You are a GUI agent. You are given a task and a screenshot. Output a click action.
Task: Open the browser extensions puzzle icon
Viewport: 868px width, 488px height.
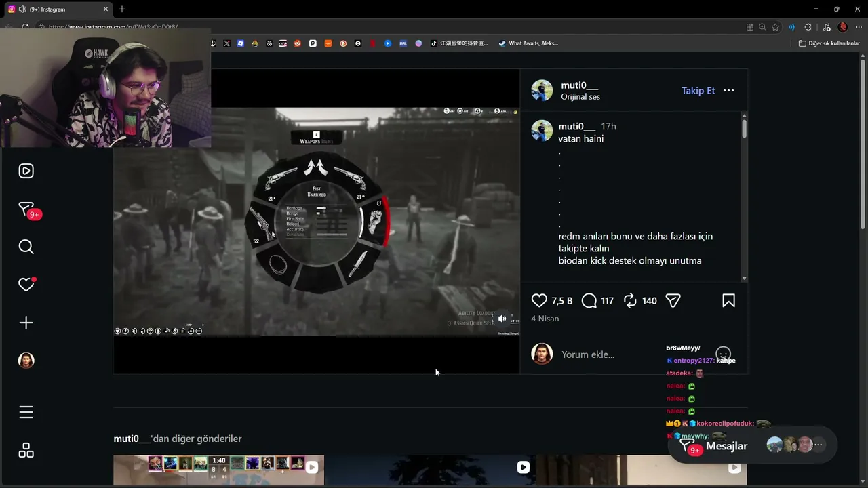tap(808, 27)
